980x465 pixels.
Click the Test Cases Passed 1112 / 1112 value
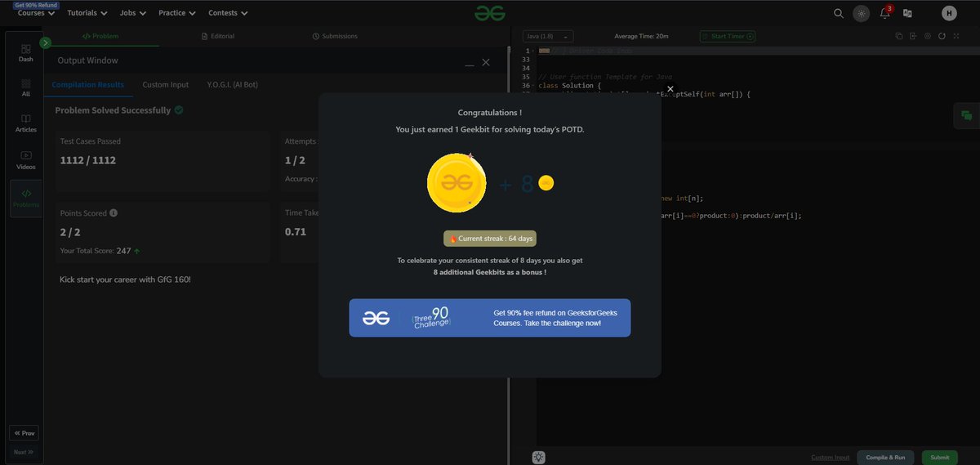click(x=88, y=160)
